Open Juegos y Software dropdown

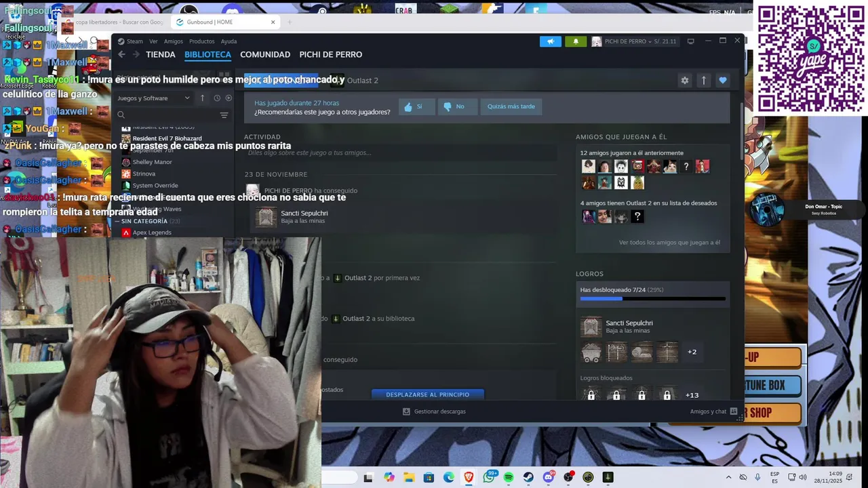pyautogui.click(x=154, y=98)
